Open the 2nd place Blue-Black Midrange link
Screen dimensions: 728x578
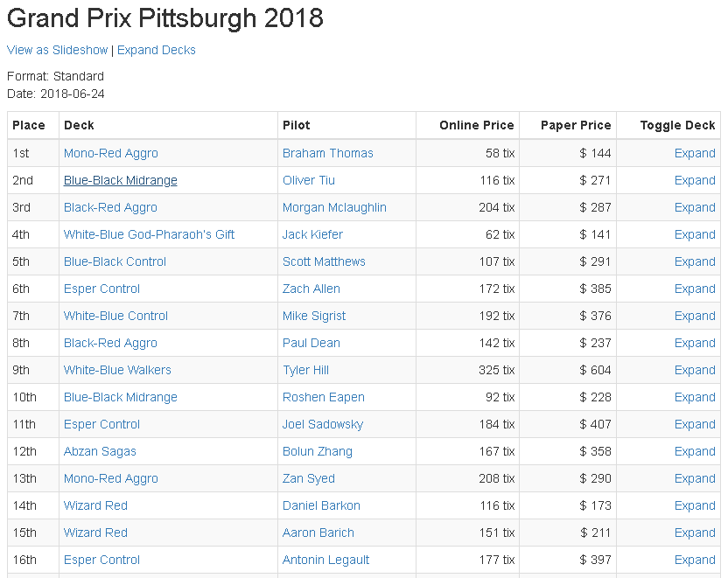coord(121,180)
